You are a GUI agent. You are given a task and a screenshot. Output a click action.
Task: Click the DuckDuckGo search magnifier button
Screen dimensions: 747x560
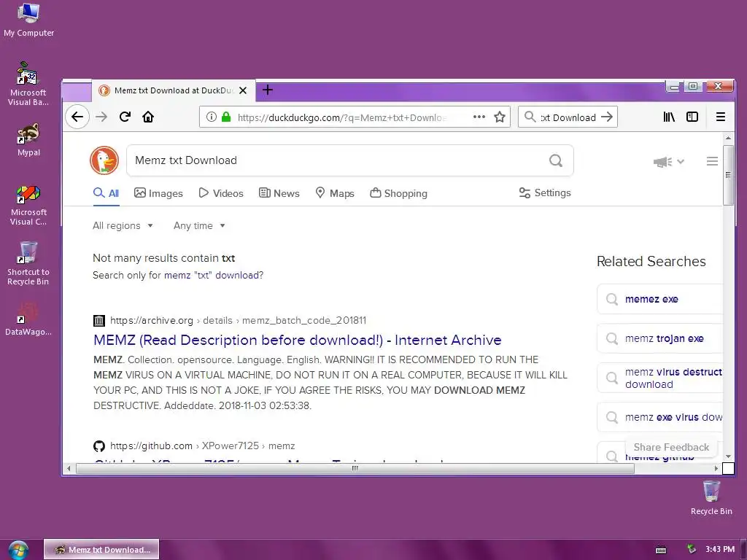[555, 160]
